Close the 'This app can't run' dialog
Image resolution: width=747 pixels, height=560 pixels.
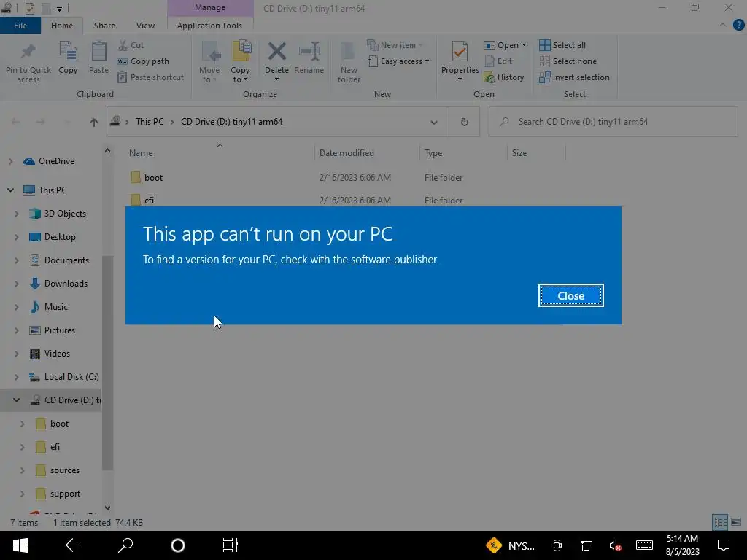570,296
